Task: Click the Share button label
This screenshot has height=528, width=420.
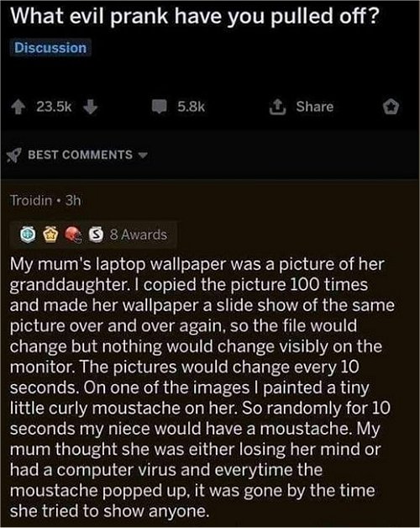Action: (315, 107)
